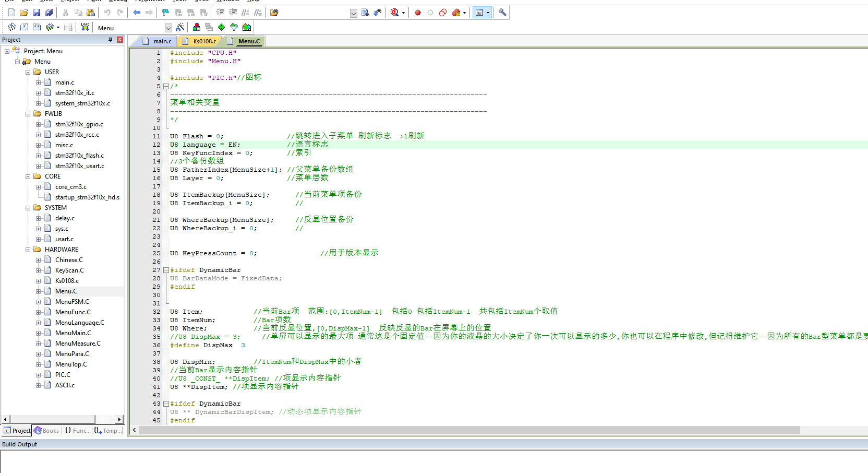The width and height of the screenshot is (868, 473).
Task: Open Manage Run-Time Environment green diamond
Action: coord(222,27)
